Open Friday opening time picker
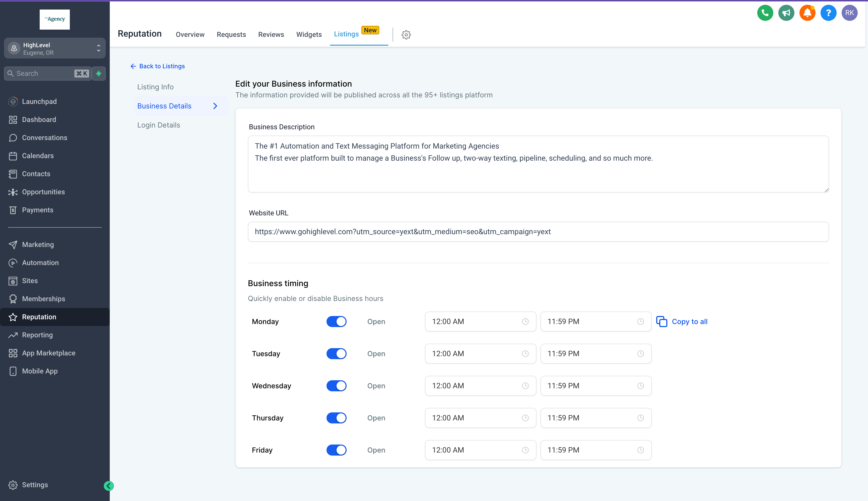Viewport: 868px width, 501px height. (480, 450)
